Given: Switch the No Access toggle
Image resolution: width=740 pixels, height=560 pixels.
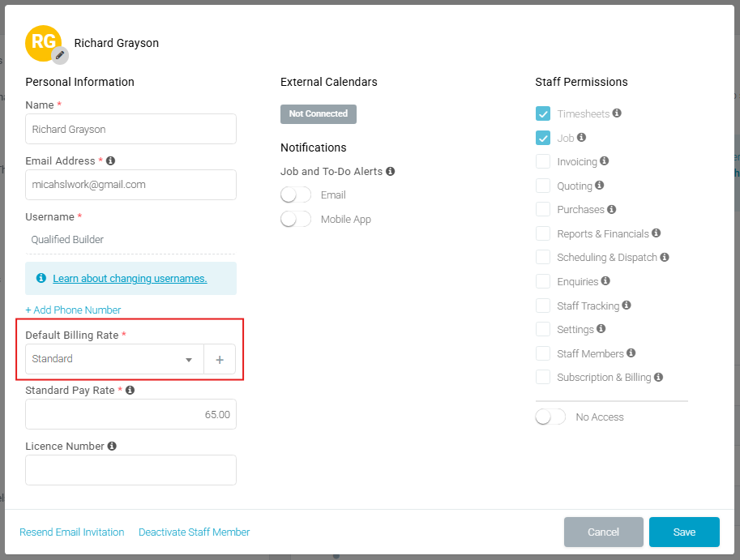Looking at the screenshot, I should pyautogui.click(x=550, y=417).
